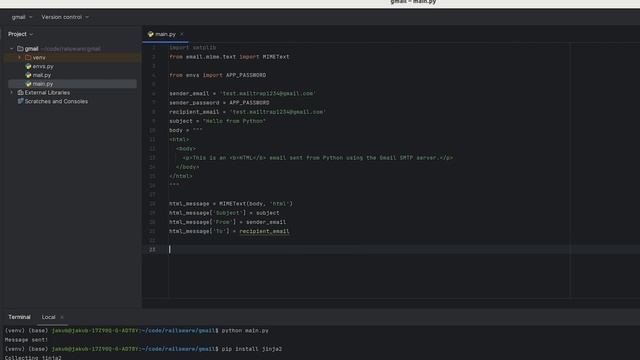The height and width of the screenshot is (360, 640).
Task: Switch to the main.py editor tab
Action: pos(165,34)
